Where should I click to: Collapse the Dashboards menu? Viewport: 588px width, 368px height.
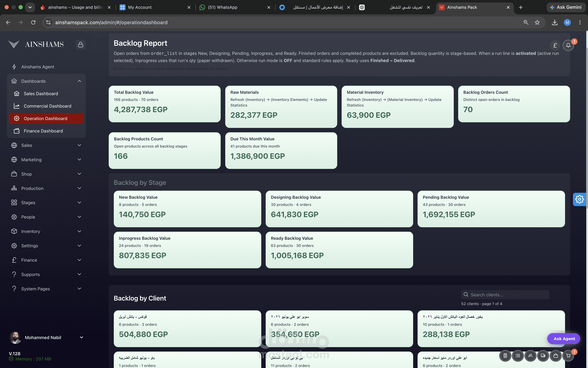[x=46, y=81]
